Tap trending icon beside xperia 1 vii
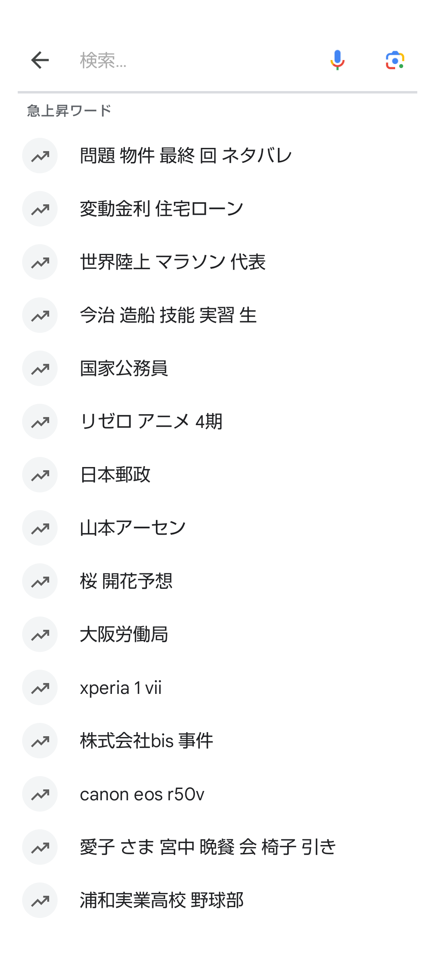435x980 pixels. 40,687
